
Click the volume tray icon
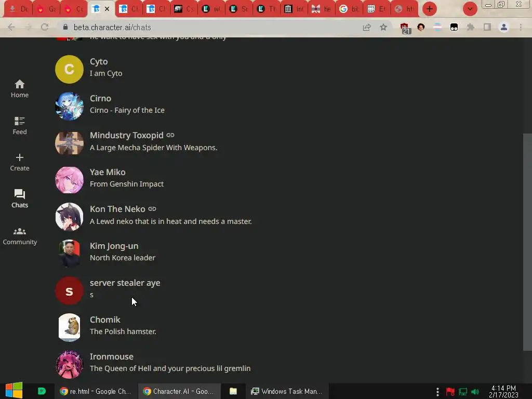coord(475,392)
